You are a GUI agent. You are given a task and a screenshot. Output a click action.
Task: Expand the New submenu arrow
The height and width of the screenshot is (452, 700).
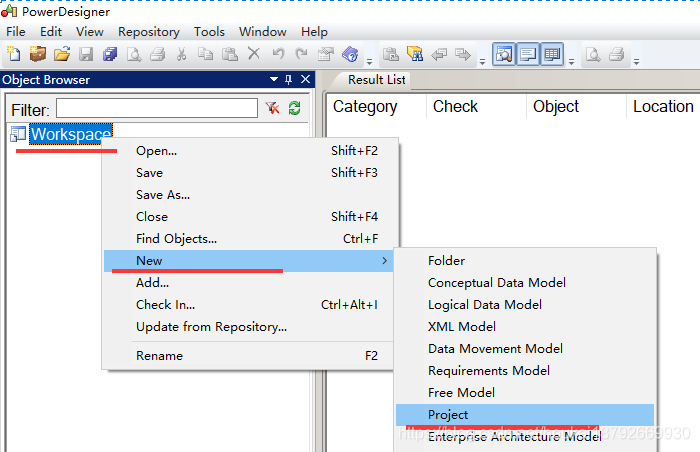click(384, 260)
